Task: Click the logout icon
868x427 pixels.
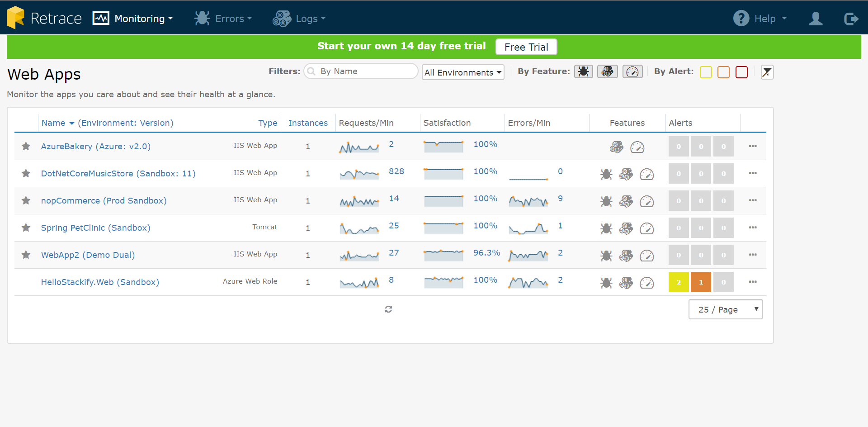Action: 851,19
